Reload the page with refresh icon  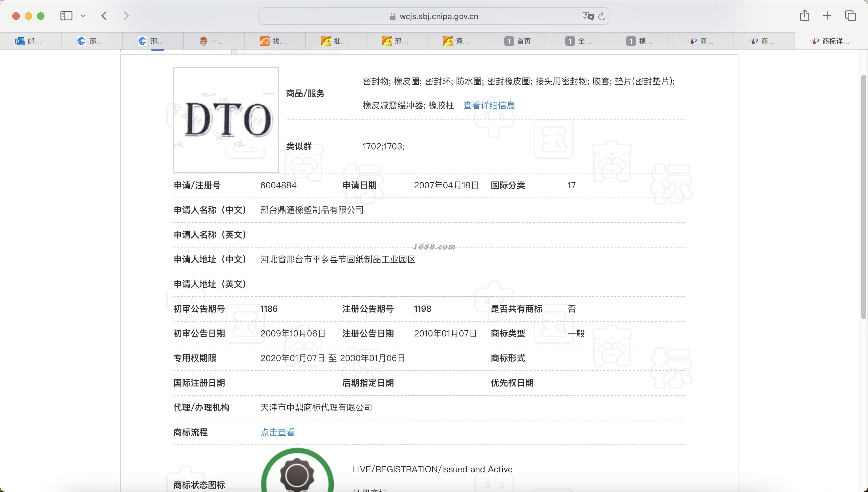click(601, 16)
